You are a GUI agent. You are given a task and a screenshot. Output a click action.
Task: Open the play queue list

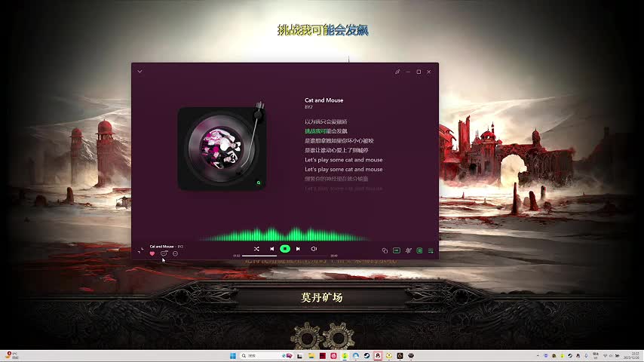[431, 250]
